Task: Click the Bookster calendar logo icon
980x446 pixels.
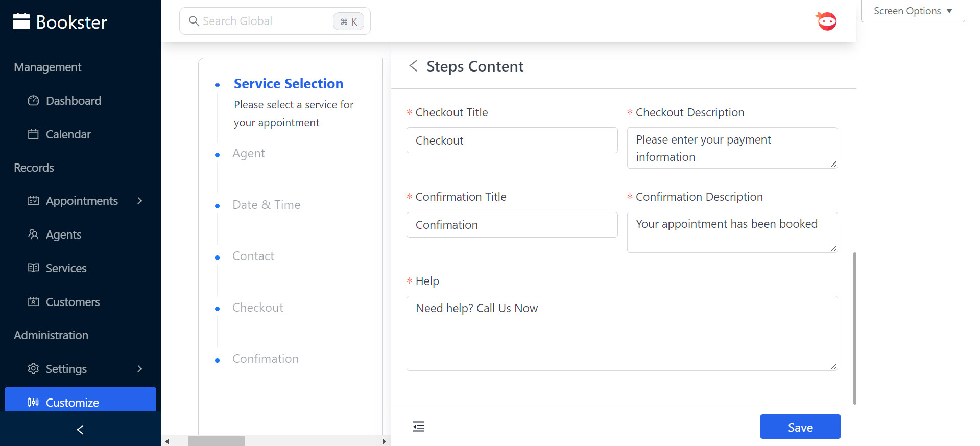Action: pos(21,21)
